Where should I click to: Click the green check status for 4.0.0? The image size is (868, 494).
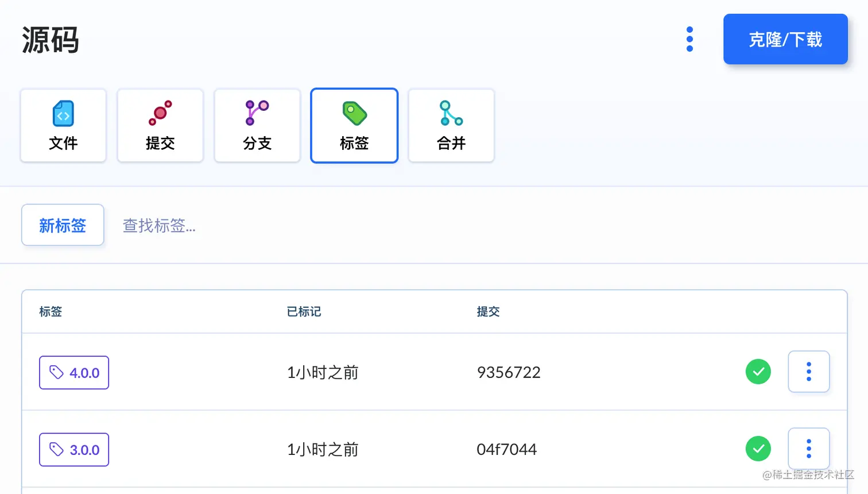coord(758,372)
